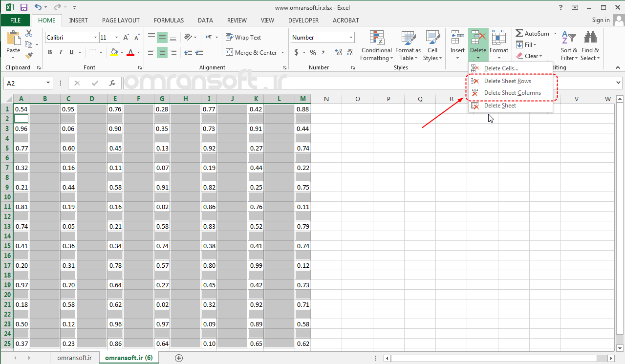Click the Accounting dollar format icon
Screen dimensions: 625x364
[296, 52]
